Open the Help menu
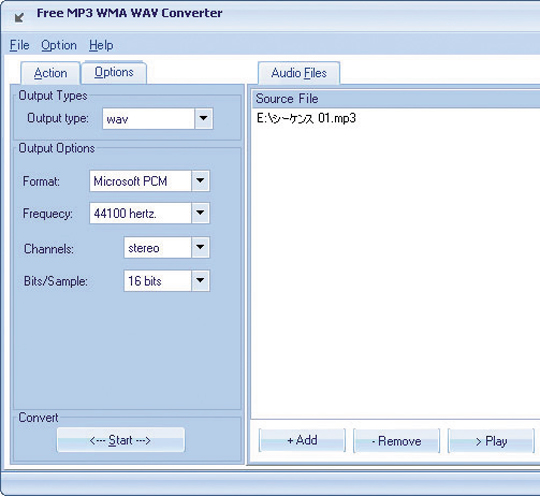540x496 pixels. coord(101,45)
